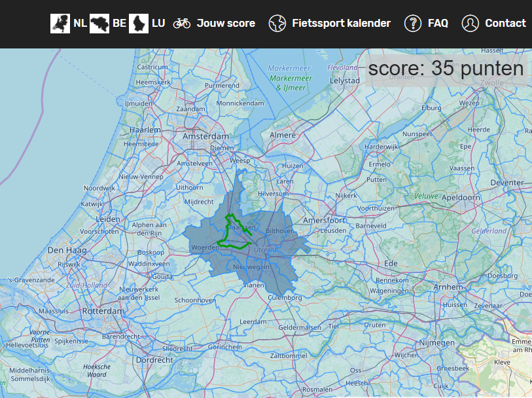Click the bicycle icon beside Jouw score
The width and height of the screenshot is (532, 398).
click(183, 23)
